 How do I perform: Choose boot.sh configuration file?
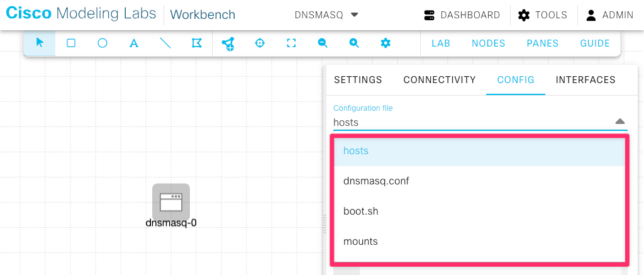(480, 211)
